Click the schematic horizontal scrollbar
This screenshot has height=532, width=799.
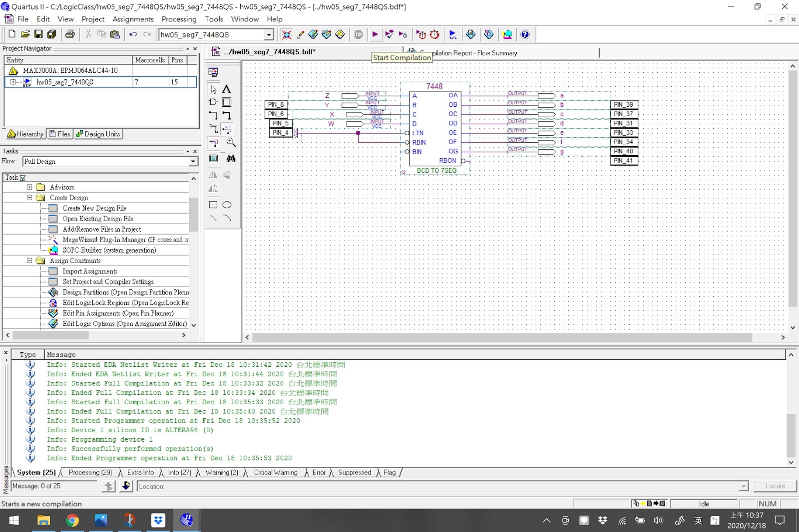point(502,337)
